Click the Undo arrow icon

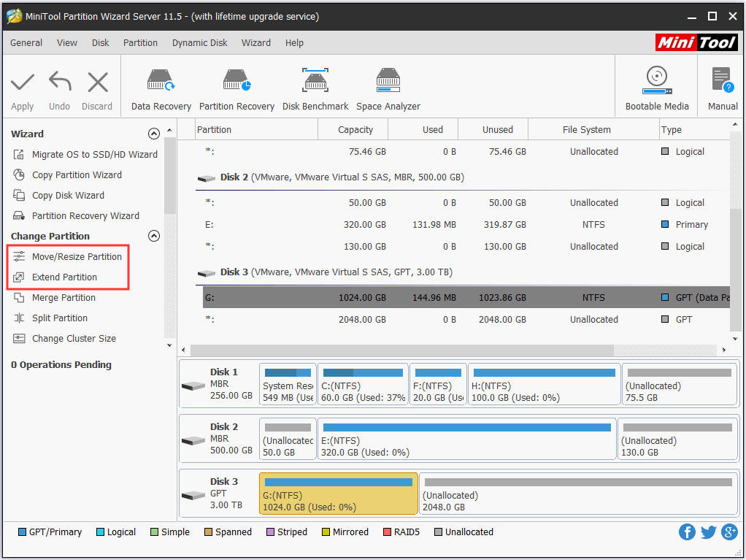[x=60, y=81]
